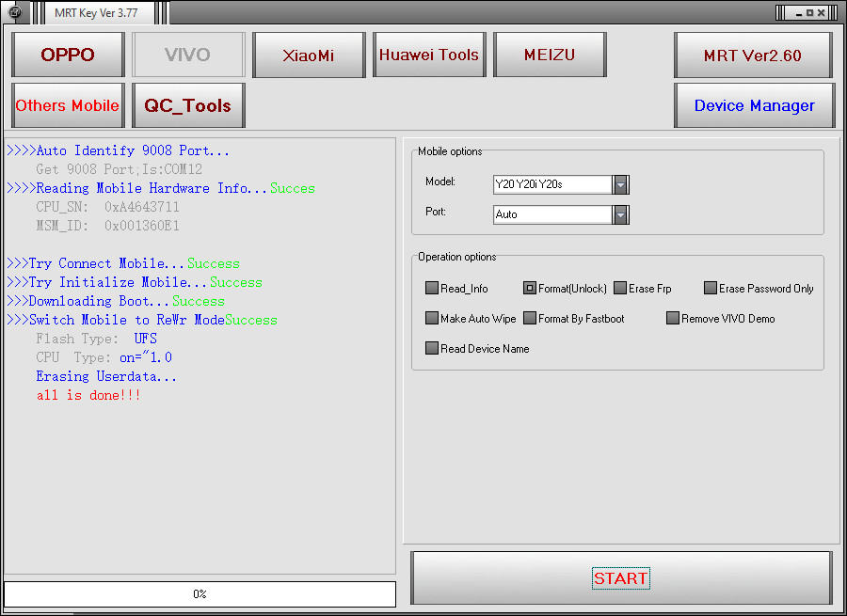The width and height of the screenshot is (847, 616).
Task: Click the 'Try Connect Mobile...' log line
Action: pos(123,263)
